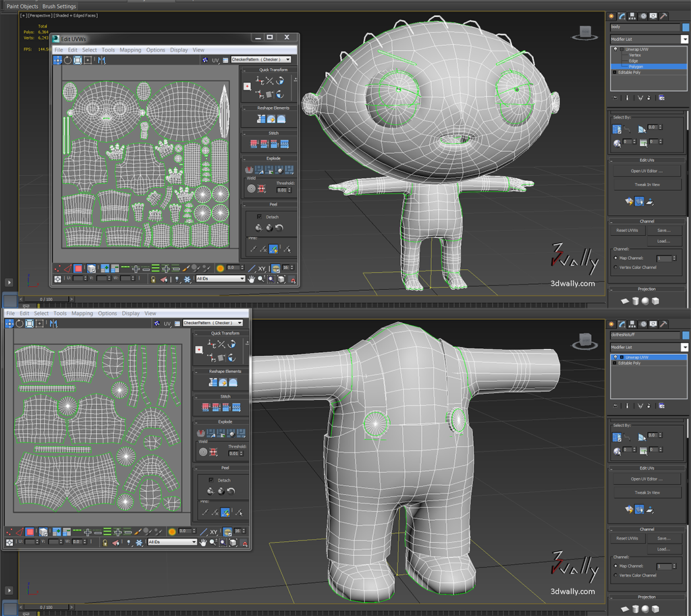Click the lock selection icon in top Edit UVWs window

pos(153,279)
